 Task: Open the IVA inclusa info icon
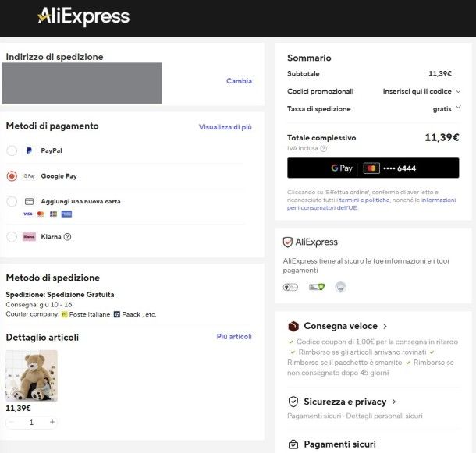click(x=324, y=149)
